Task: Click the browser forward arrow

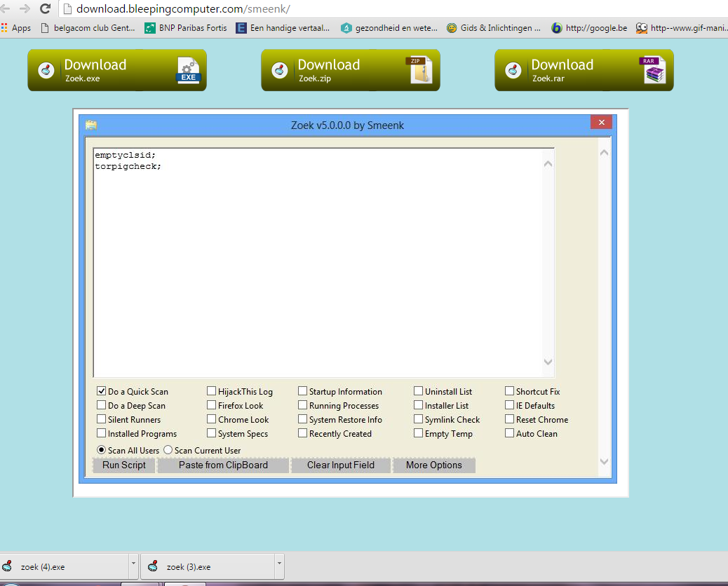Action: click(25, 8)
